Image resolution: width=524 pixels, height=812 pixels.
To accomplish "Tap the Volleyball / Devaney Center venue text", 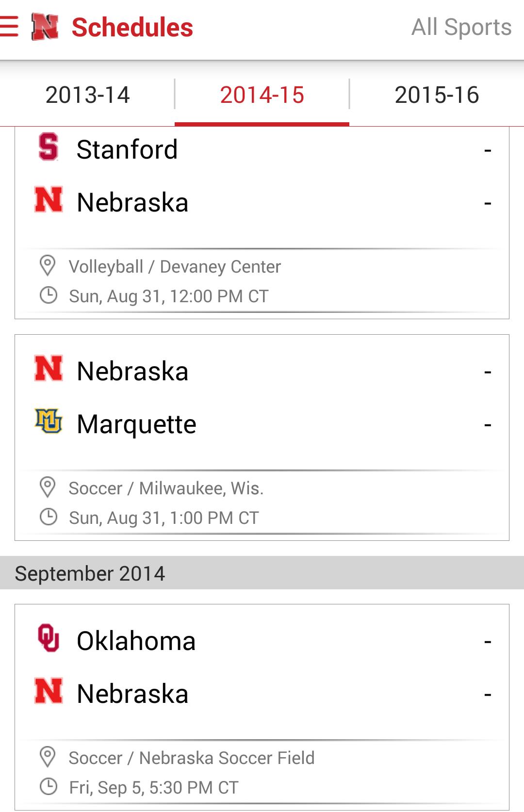I will click(x=175, y=266).
